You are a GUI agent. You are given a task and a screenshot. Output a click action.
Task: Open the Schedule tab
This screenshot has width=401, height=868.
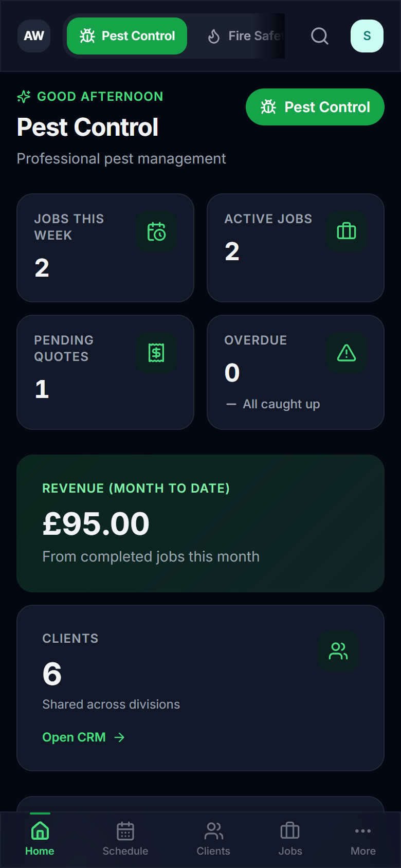click(125, 839)
